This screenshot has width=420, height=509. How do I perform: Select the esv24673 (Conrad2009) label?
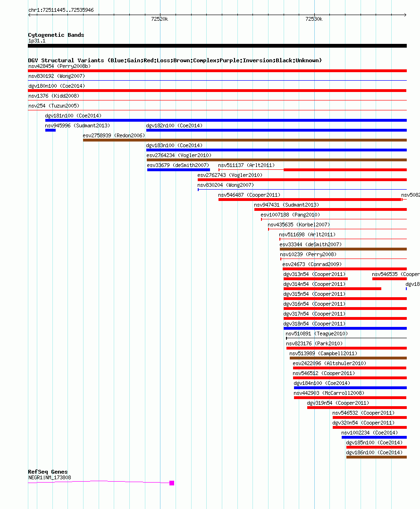click(312, 264)
